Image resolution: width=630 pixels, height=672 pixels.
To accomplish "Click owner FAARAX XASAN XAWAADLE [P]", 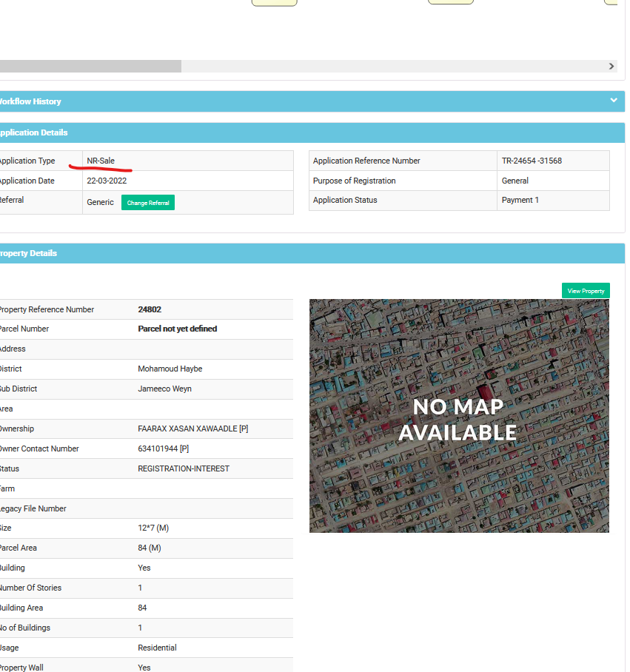I will pyautogui.click(x=193, y=429).
